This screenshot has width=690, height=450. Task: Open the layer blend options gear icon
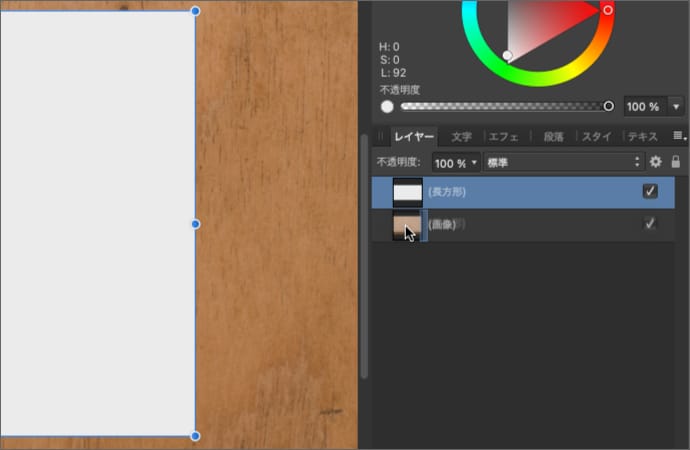[x=656, y=162]
